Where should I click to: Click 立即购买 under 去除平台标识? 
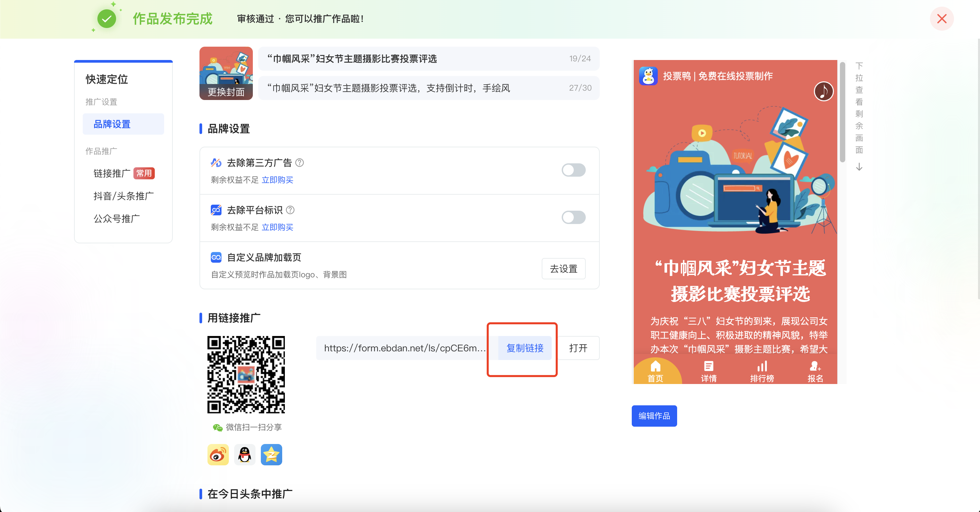coord(277,227)
